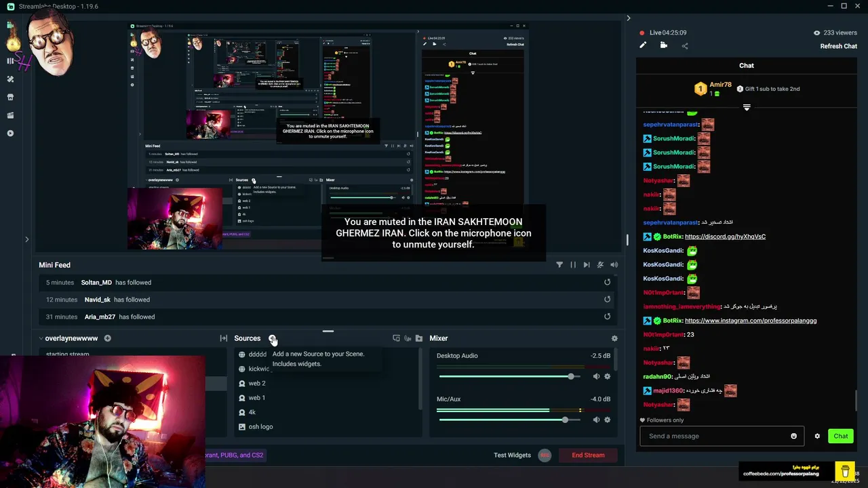Click the Sources studio mode monitor icon
Viewport: 868px width, 488px height.
(x=396, y=338)
